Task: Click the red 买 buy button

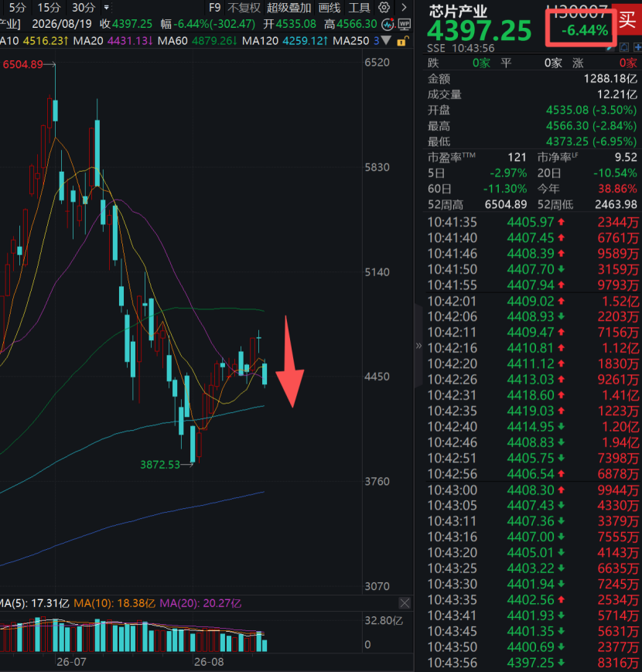Action: (627, 19)
